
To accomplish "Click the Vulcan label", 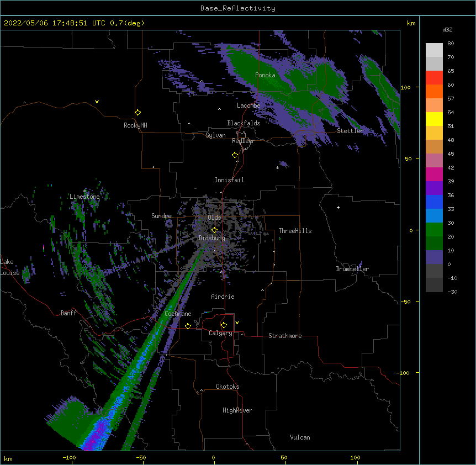I will [300, 437].
